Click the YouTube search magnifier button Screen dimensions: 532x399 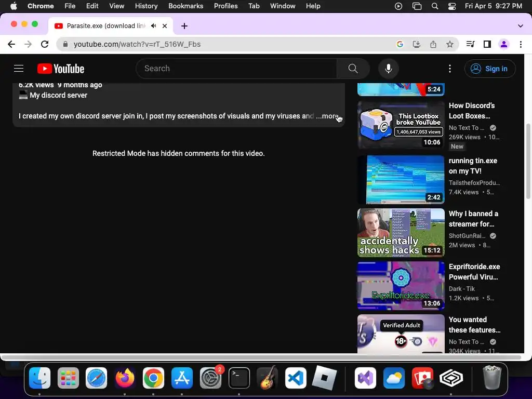pos(353,69)
